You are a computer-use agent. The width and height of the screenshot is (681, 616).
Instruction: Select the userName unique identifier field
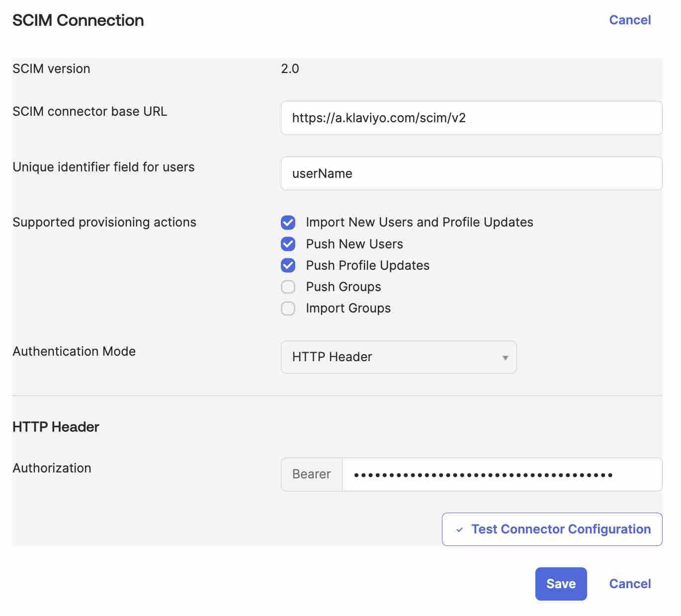pos(471,173)
